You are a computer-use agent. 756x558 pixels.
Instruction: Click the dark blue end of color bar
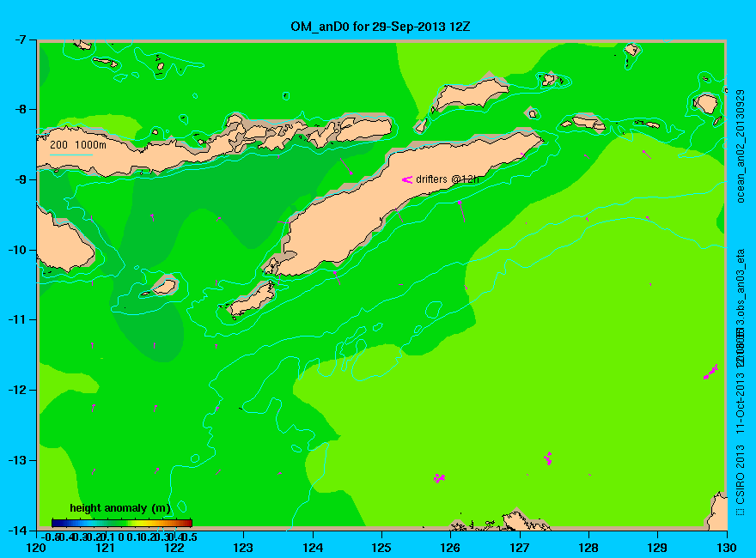[x=56, y=523]
